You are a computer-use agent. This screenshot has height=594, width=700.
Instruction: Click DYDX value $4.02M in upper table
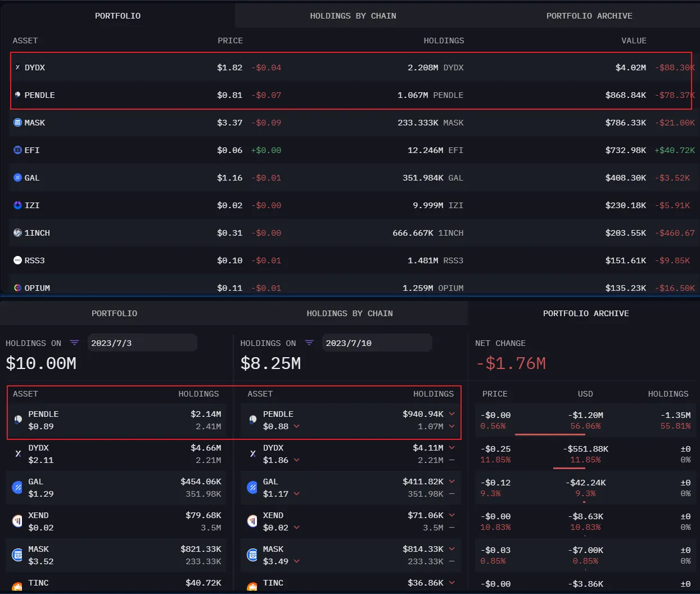[x=631, y=67]
